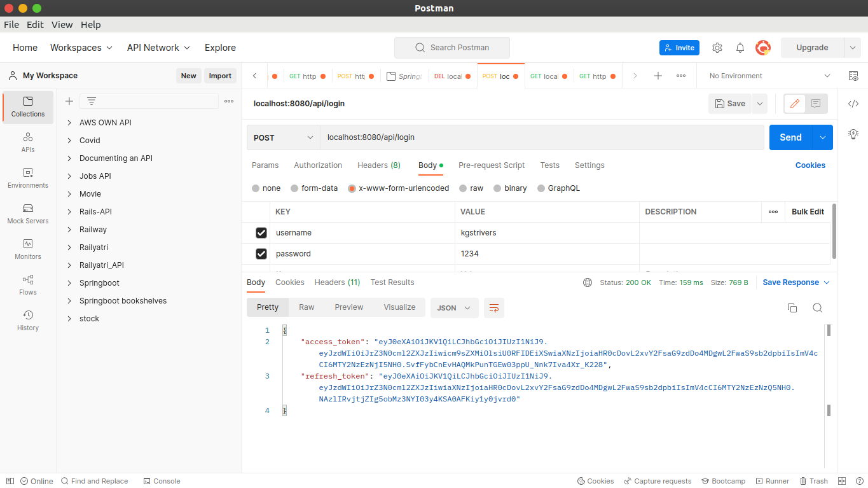This screenshot has width=868, height=488.
Task: Open collections view options three-dot menu
Action: pos(229,101)
